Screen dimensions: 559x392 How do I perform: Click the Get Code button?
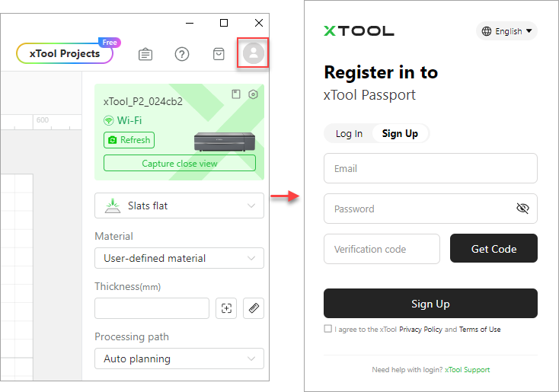click(494, 248)
